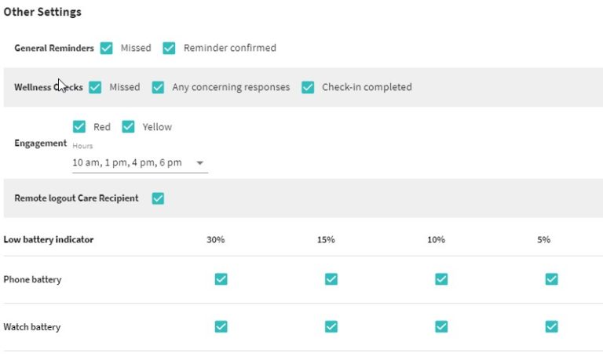Toggle Phone battery 15% checkbox
Viewport: 603px width, 364px height.
(331, 279)
